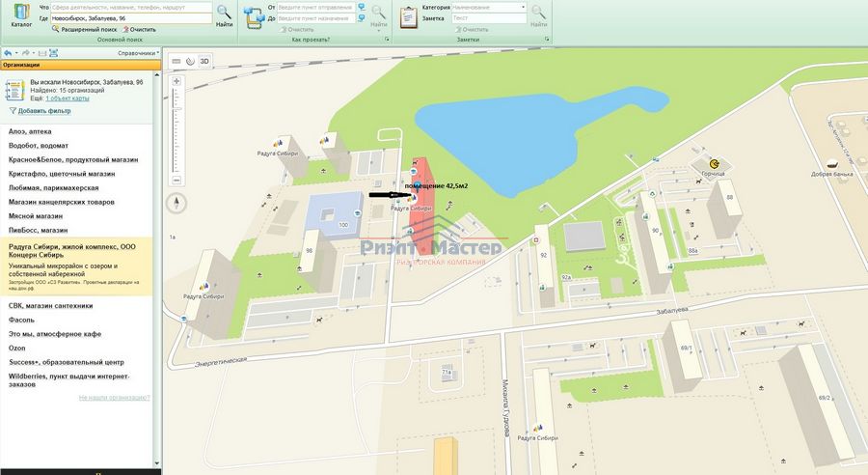
Task: Click the zoom in plus button
Action: pos(176,81)
